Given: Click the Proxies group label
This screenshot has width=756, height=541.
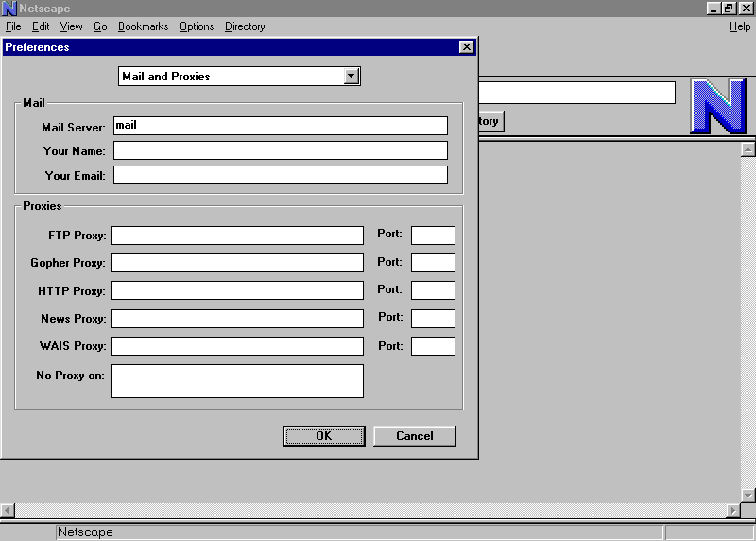Looking at the screenshot, I should 43,206.
